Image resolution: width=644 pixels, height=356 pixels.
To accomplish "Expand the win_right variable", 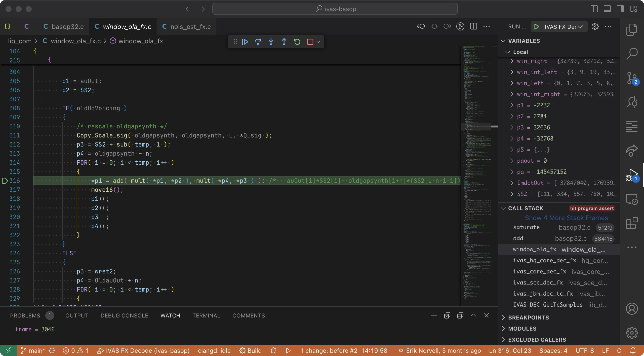I will [512, 61].
